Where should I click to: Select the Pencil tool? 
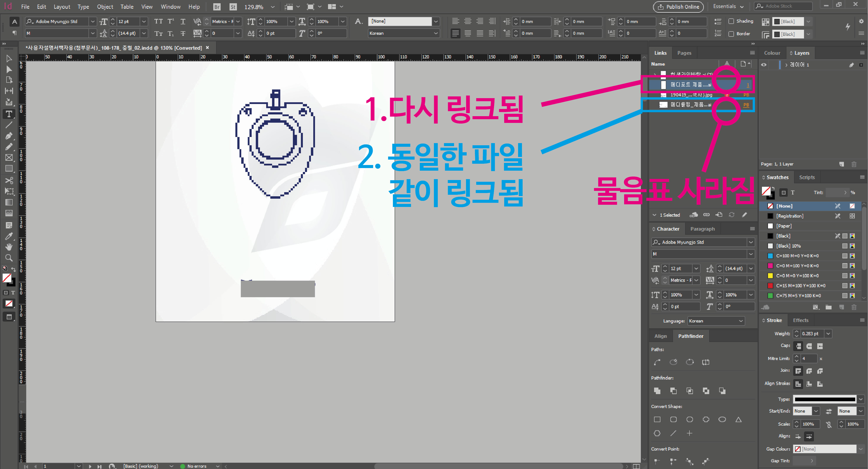click(9, 147)
